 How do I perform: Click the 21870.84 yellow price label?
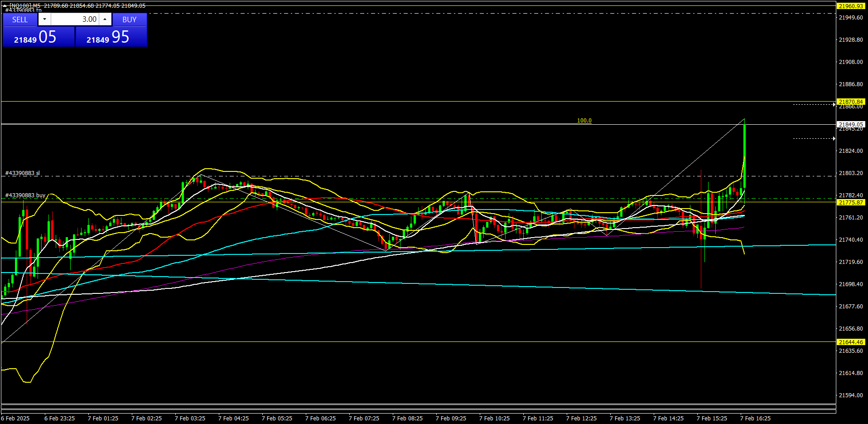click(x=851, y=102)
